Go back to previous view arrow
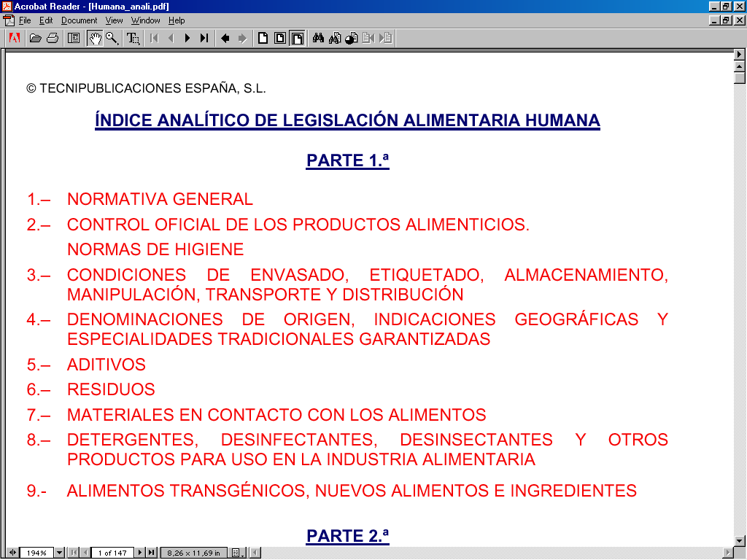Image resolution: width=747 pixels, height=560 pixels. (x=225, y=38)
